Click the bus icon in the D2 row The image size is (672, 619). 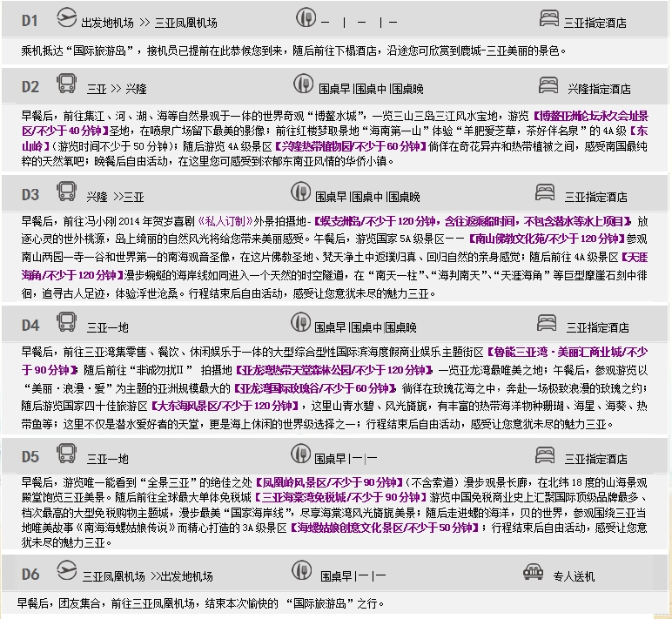(66, 84)
